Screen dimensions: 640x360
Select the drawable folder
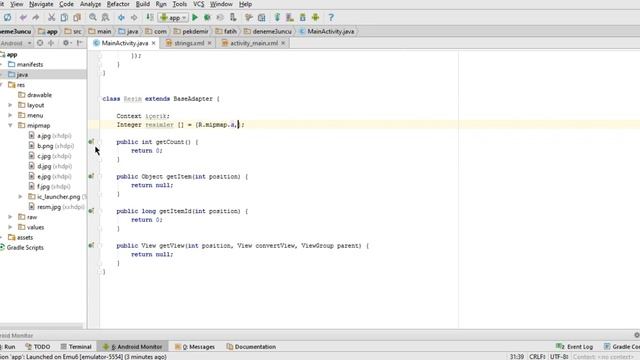pos(35,95)
